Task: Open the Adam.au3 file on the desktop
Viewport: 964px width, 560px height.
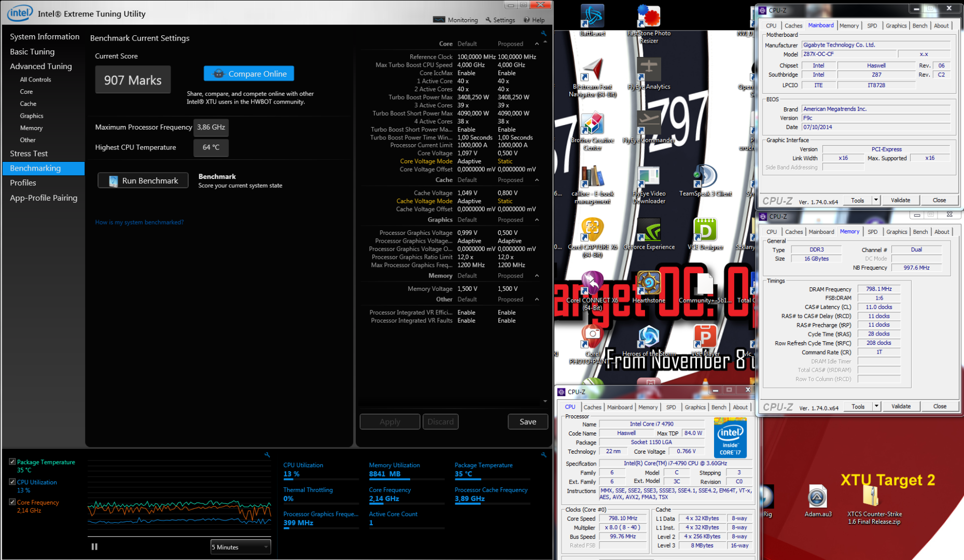Action: coord(818,501)
